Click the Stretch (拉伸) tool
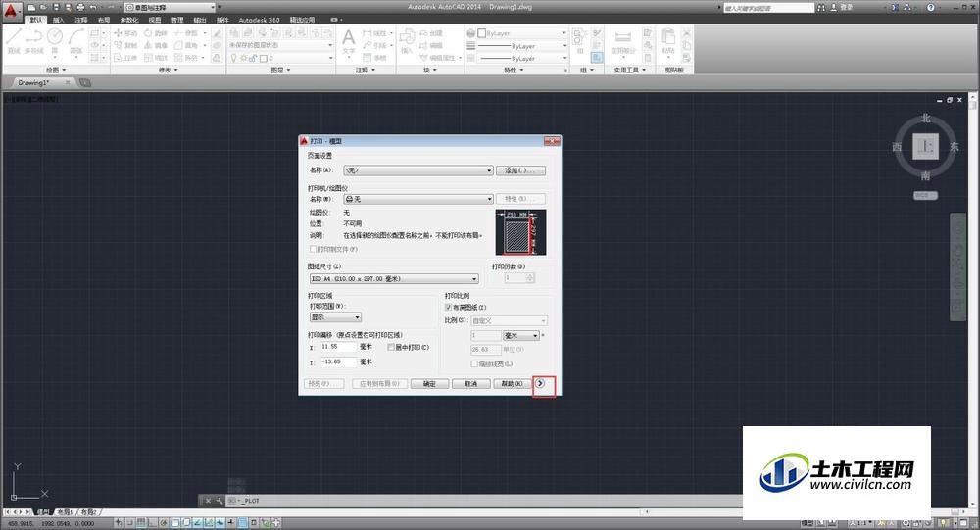 (x=125, y=58)
